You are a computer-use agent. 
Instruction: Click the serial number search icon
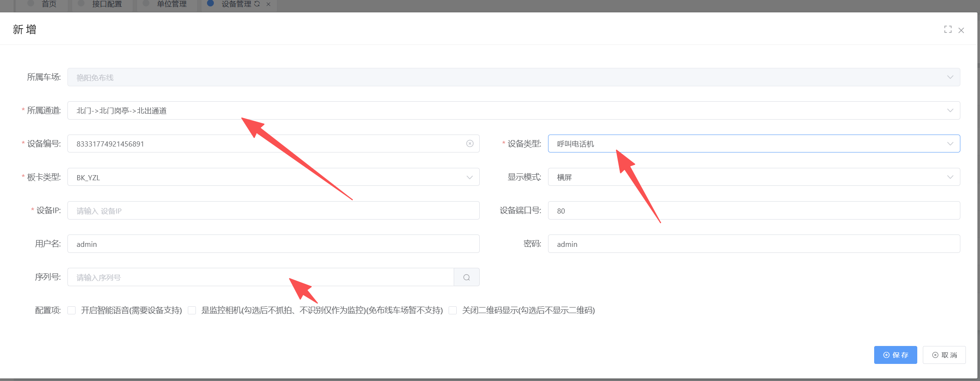pyautogui.click(x=467, y=277)
